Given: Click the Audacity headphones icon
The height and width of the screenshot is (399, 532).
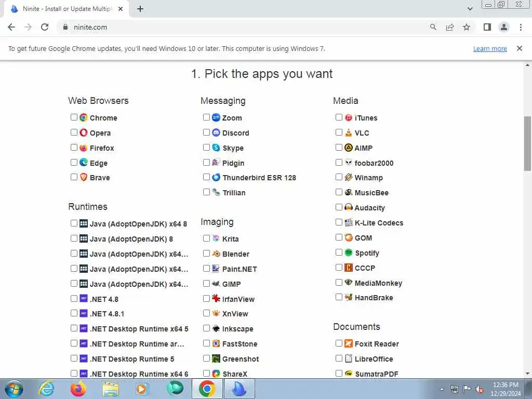Looking at the screenshot, I should click(x=349, y=207).
